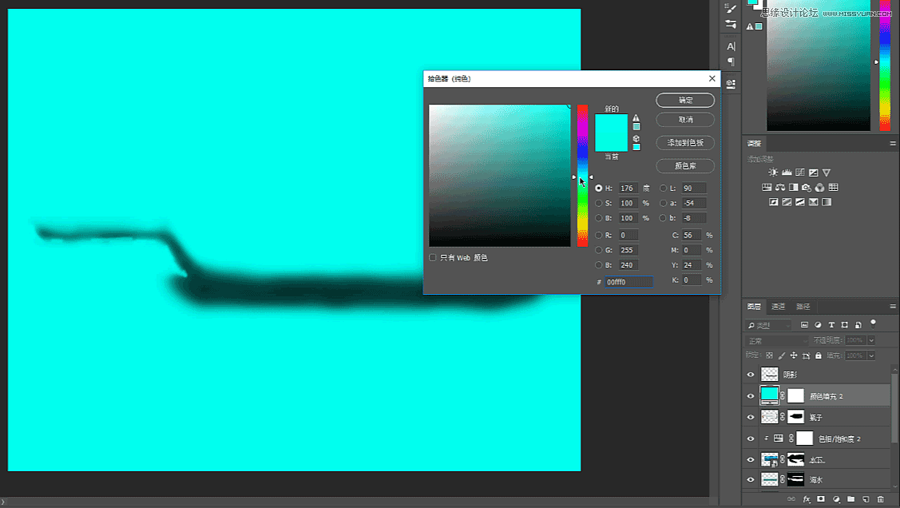900x508 pixels.
Task: Open the layer filter type dropdown
Action: point(769,325)
